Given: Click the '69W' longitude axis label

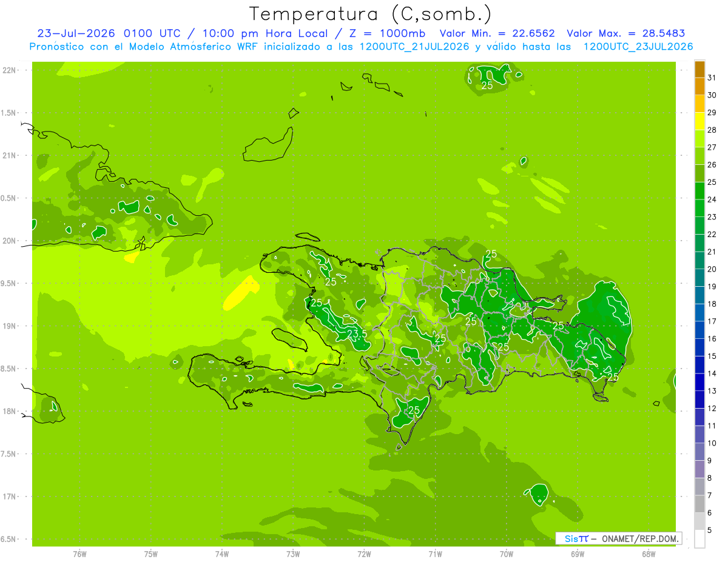Looking at the screenshot, I should point(578,554).
